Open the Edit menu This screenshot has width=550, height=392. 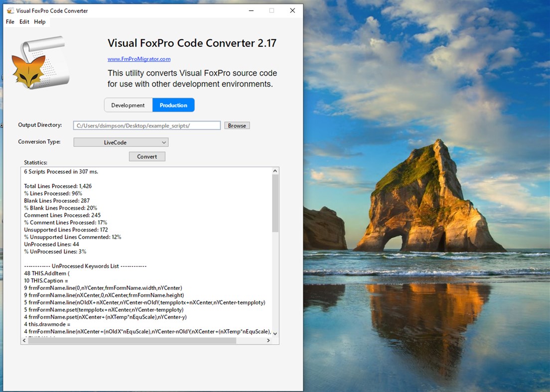pyautogui.click(x=24, y=22)
